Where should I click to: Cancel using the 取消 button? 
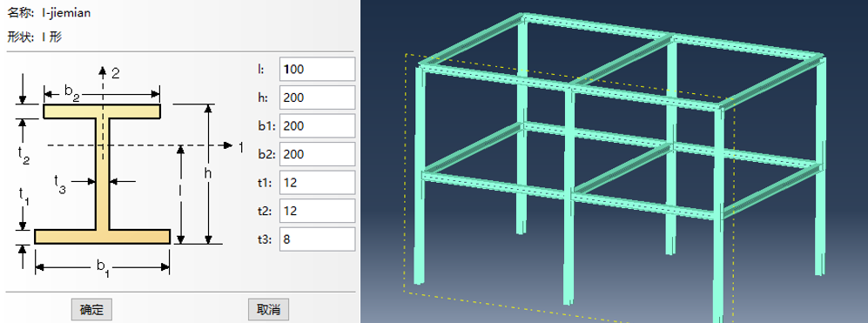(268, 309)
